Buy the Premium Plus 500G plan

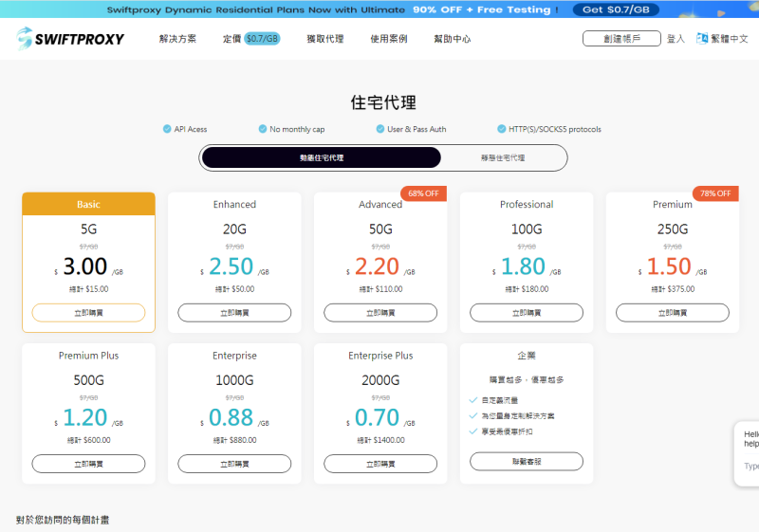(x=88, y=464)
